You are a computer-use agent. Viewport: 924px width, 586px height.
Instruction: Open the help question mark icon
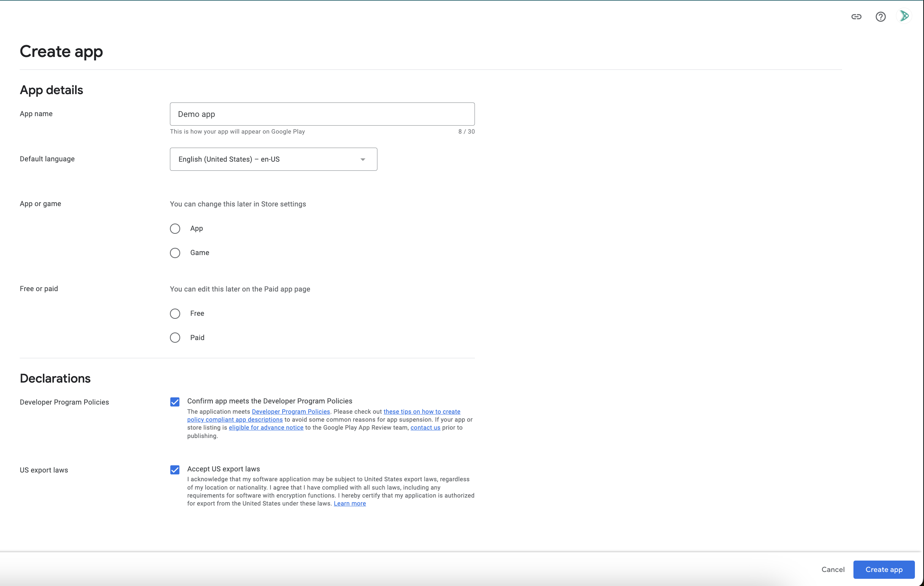pyautogui.click(x=880, y=17)
